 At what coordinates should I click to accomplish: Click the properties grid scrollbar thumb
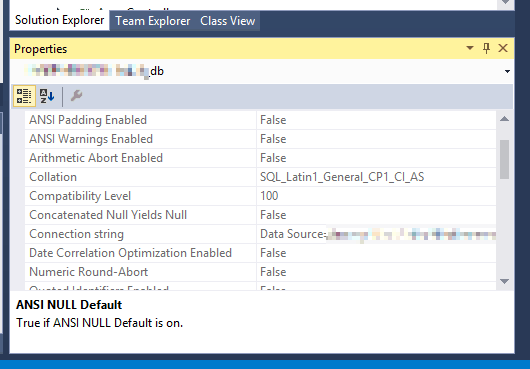(504, 159)
